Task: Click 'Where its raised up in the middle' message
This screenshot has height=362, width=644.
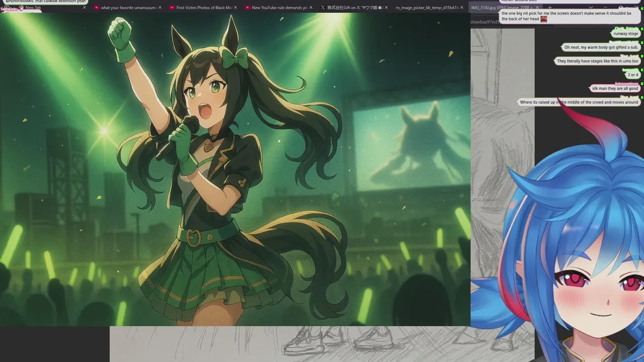Action: click(x=579, y=102)
